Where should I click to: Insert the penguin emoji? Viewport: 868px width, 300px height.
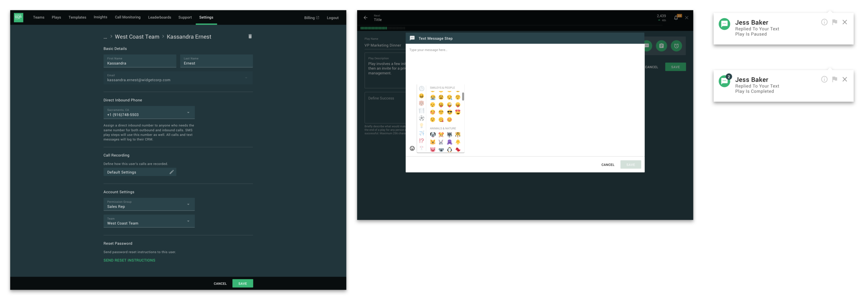click(450, 149)
